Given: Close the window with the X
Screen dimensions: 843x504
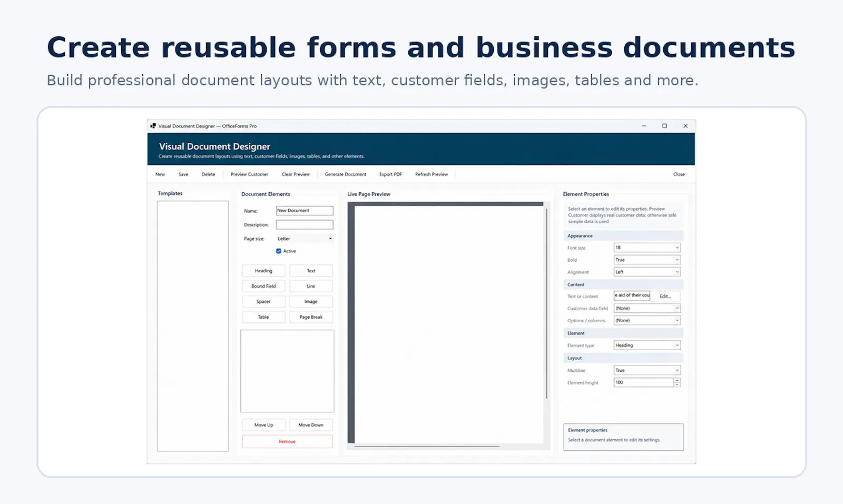Looking at the screenshot, I should pyautogui.click(x=685, y=126).
